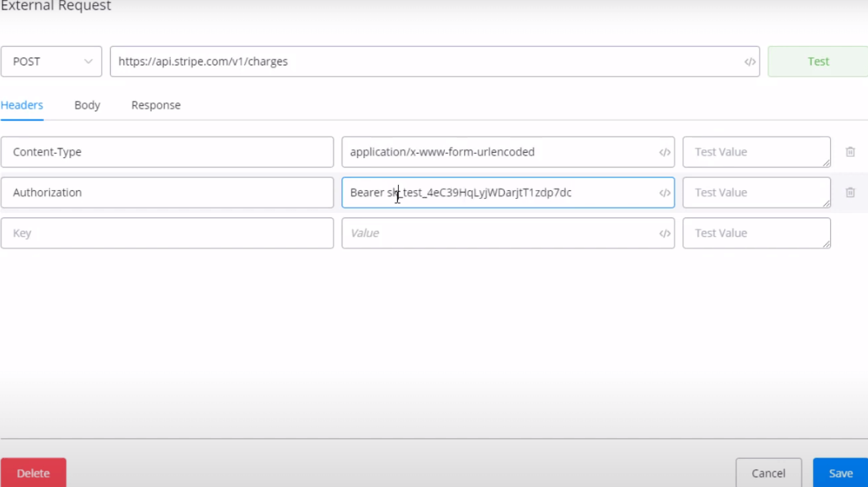Delete the Content-Type header row
Viewport: 868px width, 487px height.
tap(850, 152)
